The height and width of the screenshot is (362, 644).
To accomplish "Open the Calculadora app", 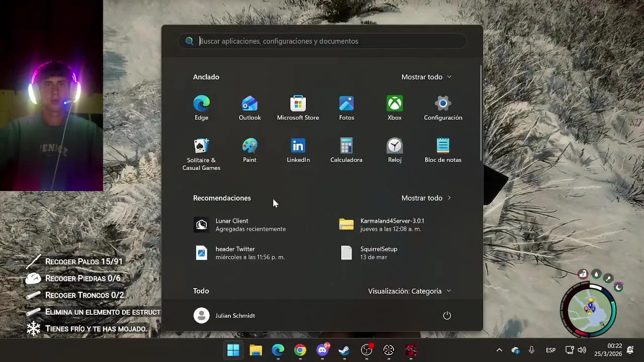I will [x=346, y=151].
